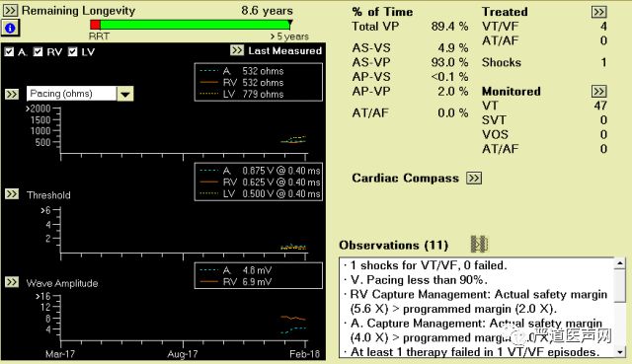Open Monitored episodes arrow button
This screenshot has width=632, height=364.
tap(599, 91)
